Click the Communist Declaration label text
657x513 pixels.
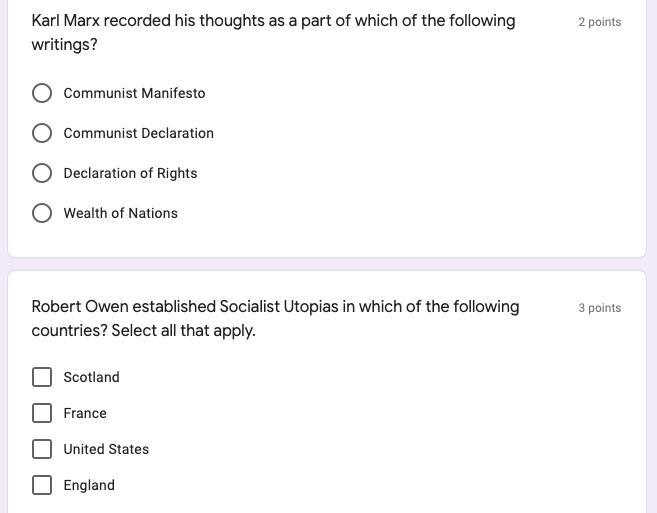(x=139, y=133)
